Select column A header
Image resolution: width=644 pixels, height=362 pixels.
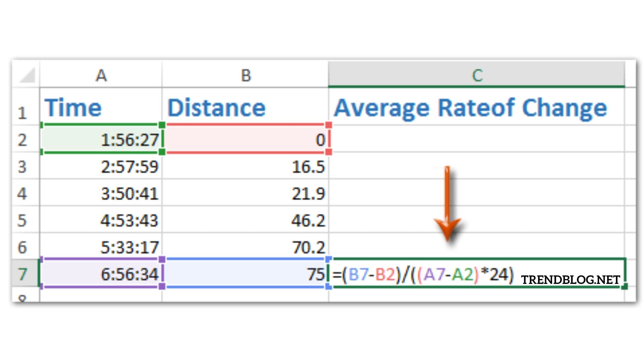point(101,75)
